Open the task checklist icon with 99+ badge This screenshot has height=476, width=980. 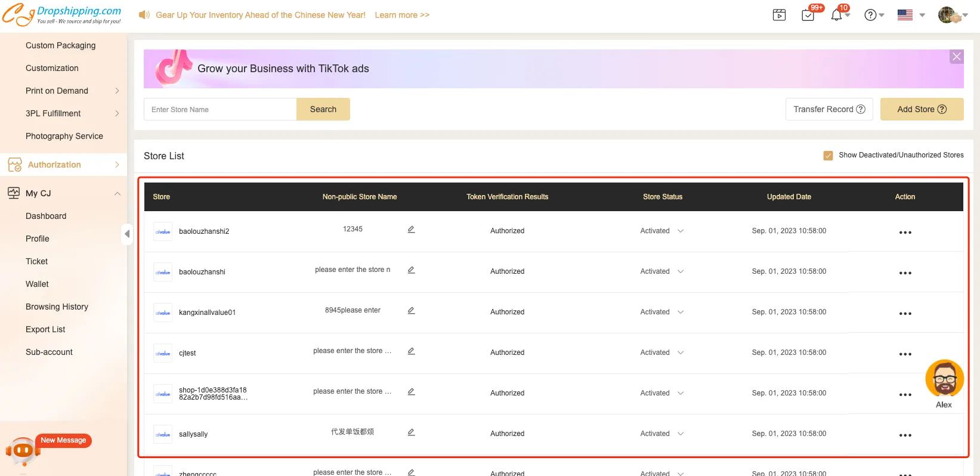tap(808, 15)
